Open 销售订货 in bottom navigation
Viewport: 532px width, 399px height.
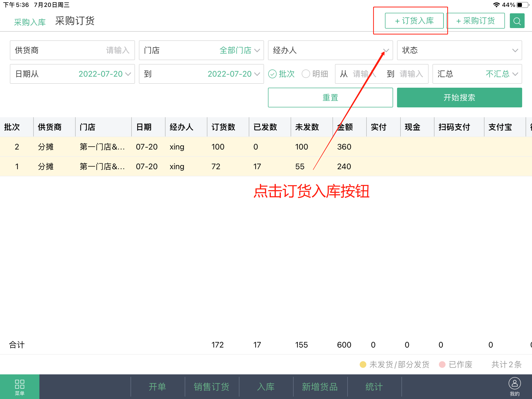coord(212,387)
